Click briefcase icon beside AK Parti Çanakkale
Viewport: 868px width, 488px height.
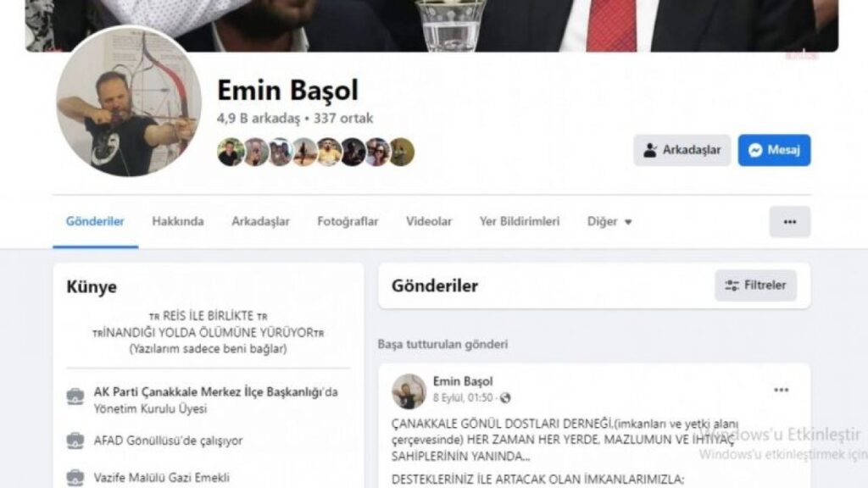[75, 396]
